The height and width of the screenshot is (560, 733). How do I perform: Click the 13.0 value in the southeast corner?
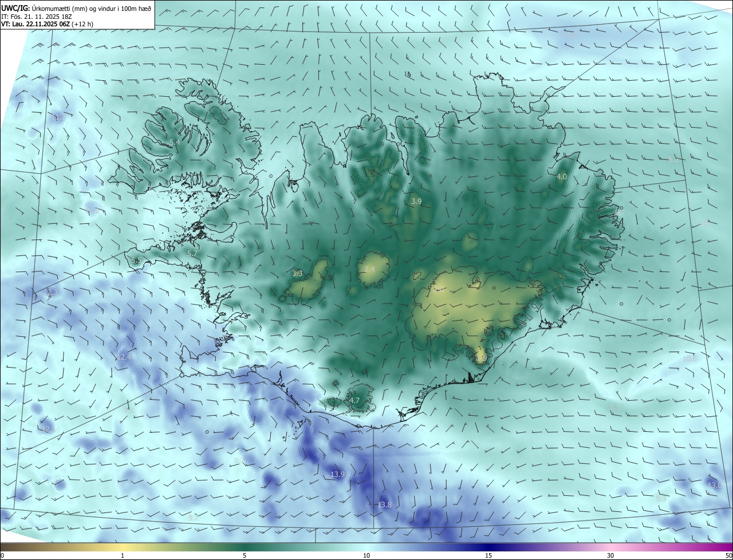pyautogui.click(x=715, y=486)
